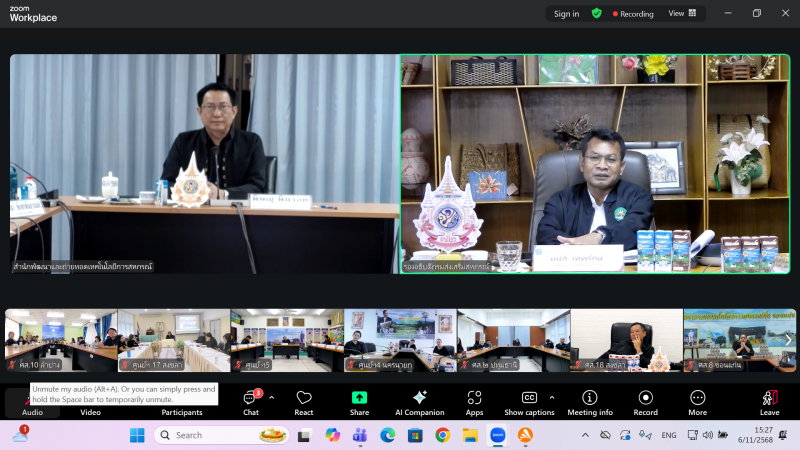
Task: Show Meeting info details
Action: [x=590, y=401]
